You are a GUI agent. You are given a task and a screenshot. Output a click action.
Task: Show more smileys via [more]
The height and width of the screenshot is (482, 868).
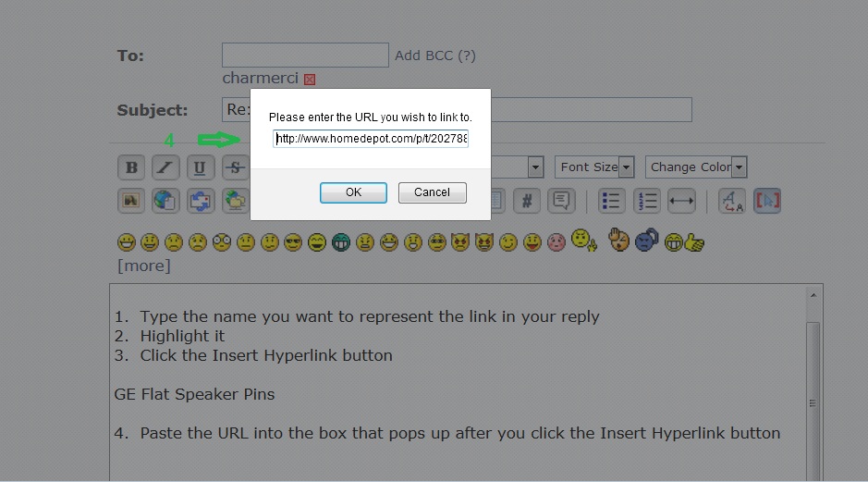(144, 266)
